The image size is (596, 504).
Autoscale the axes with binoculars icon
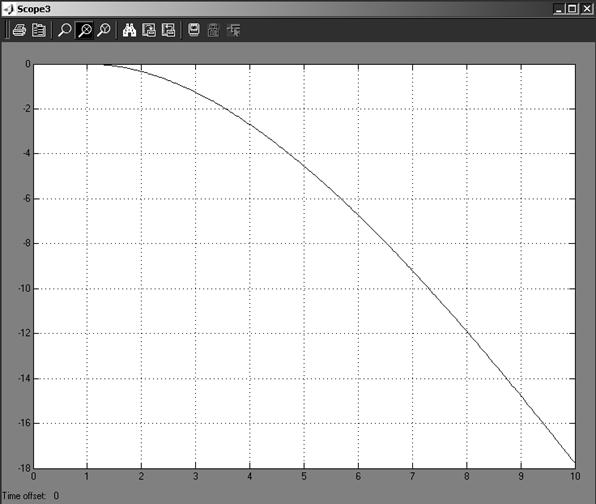pos(129,30)
